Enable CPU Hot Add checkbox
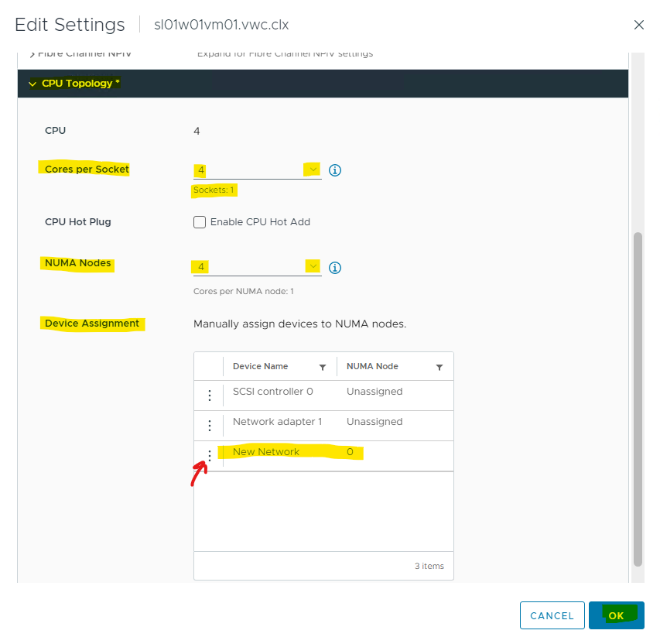Screen dimensions: 660x644 [200, 222]
